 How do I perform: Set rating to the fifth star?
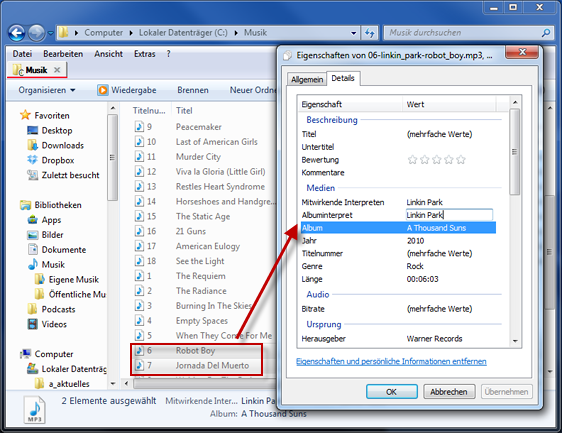tap(461, 160)
